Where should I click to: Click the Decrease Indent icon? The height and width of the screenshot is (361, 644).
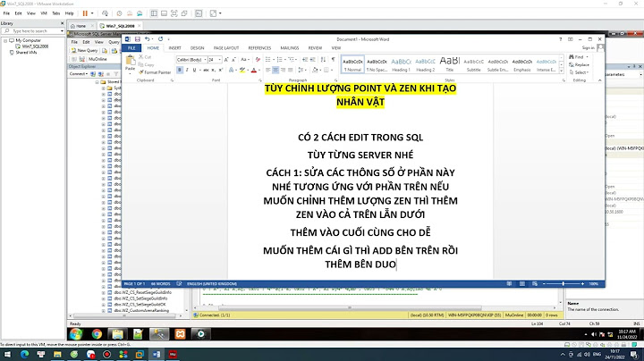coord(305,60)
